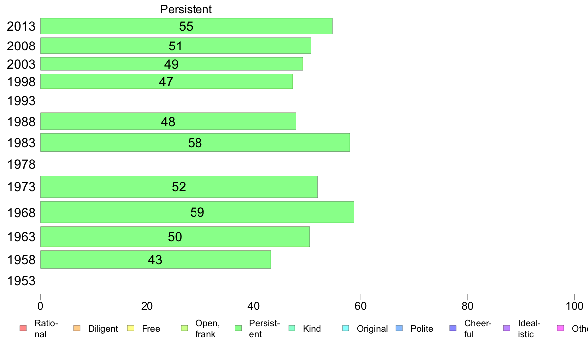588x364 pixels.
Task: Select the purple Idealistic legend swatch
Action: click(x=507, y=328)
